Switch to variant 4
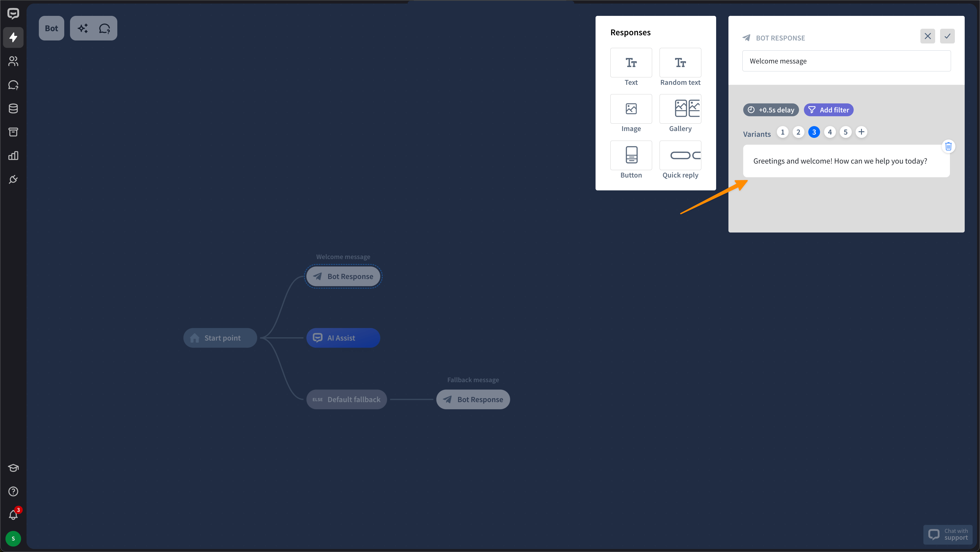The image size is (980, 552). point(830,132)
